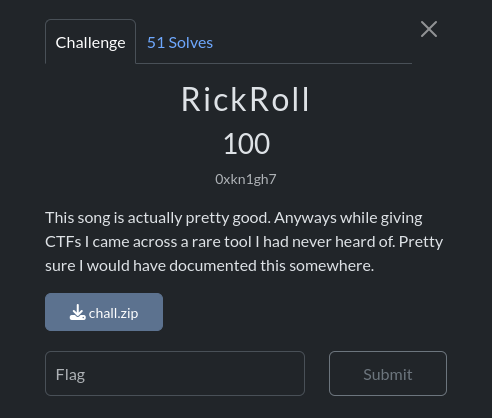Viewport: 492px width, 418px height.
Task: Switch to the 51 Solves tab
Action: pos(180,43)
